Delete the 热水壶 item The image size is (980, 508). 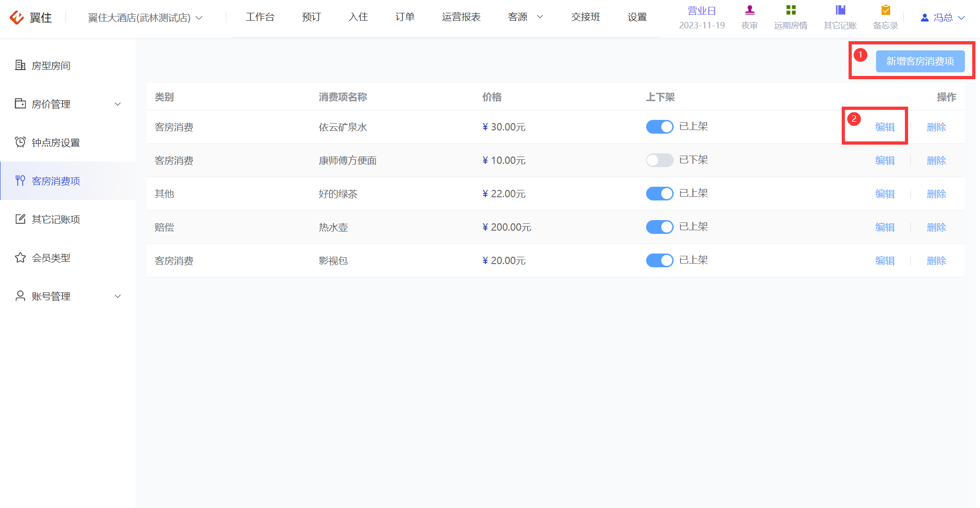click(936, 227)
